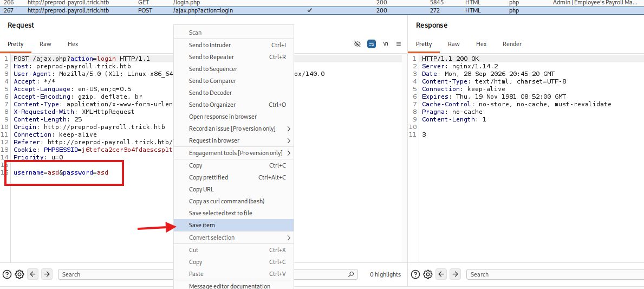The width and height of the screenshot is (644, 289).
Task: Open Request pane help question-mark icon
Action: click(x=6, y=274)
